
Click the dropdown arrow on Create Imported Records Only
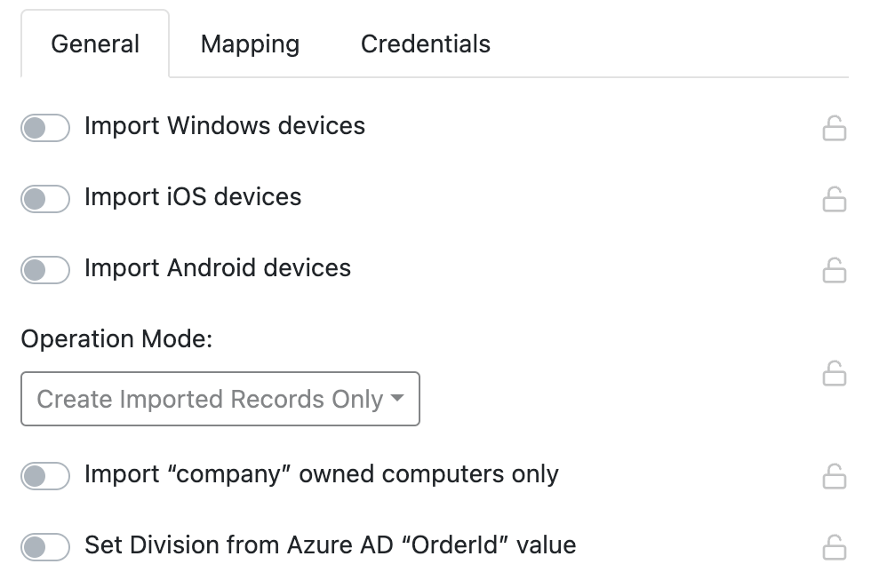(x=396, y=399)
